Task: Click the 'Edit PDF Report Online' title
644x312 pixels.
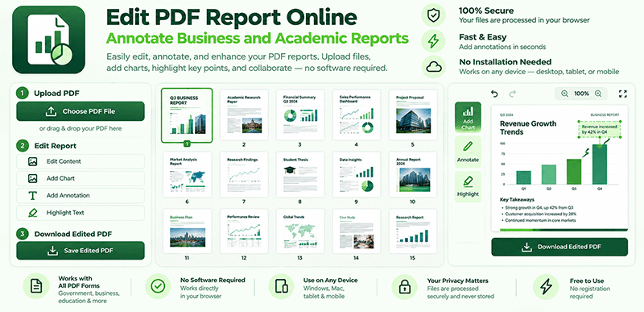Action: click(x=231, y=17)
